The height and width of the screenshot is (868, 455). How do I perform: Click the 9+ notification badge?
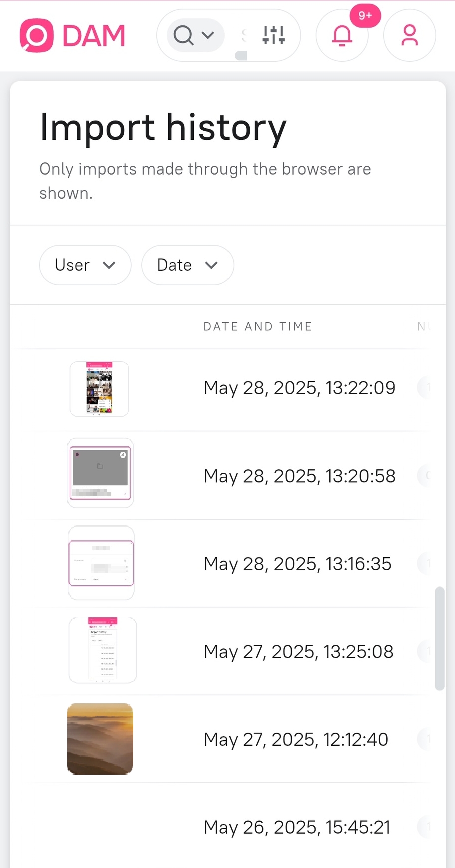tap(365, 16)
